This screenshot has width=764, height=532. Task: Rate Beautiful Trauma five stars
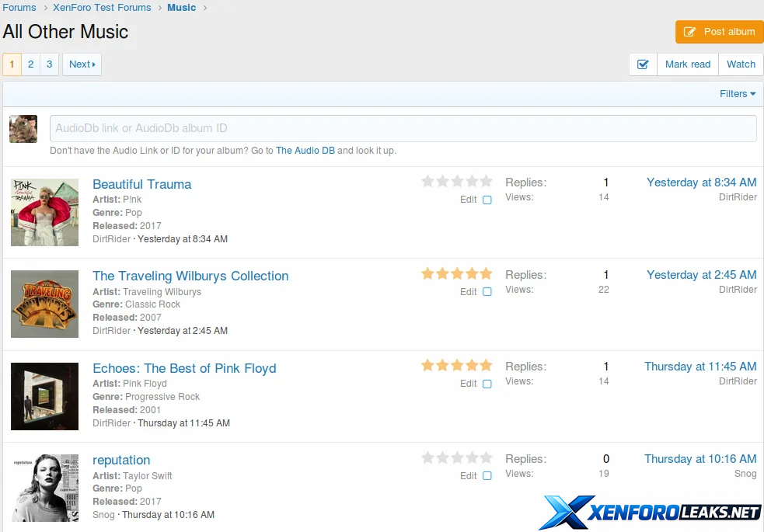[487, 182]
